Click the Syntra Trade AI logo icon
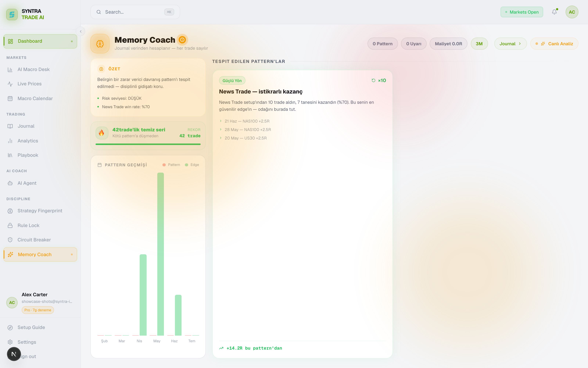Image resolution: width=588 pixels, height=368 pixels. (12, 14)
